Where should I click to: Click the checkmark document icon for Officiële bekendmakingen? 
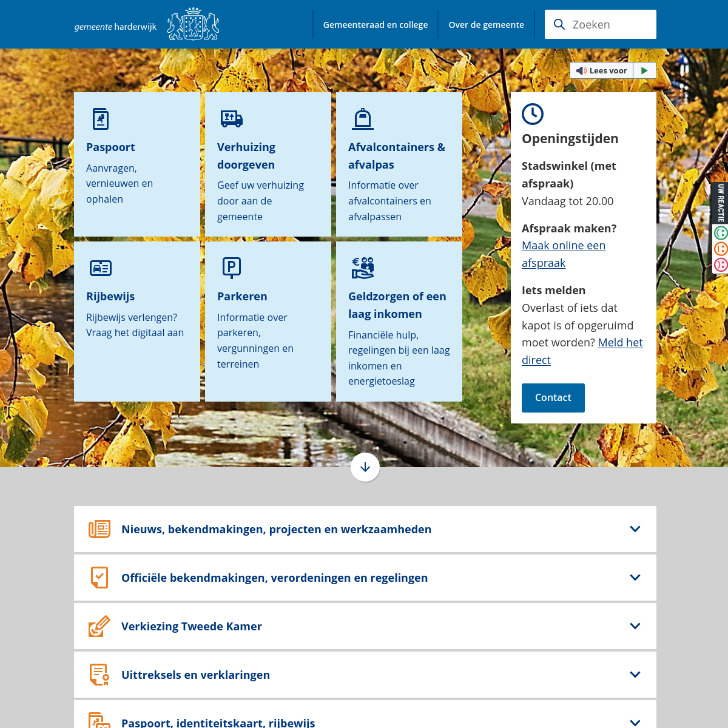pyautogui.click(x=99, y=578)
